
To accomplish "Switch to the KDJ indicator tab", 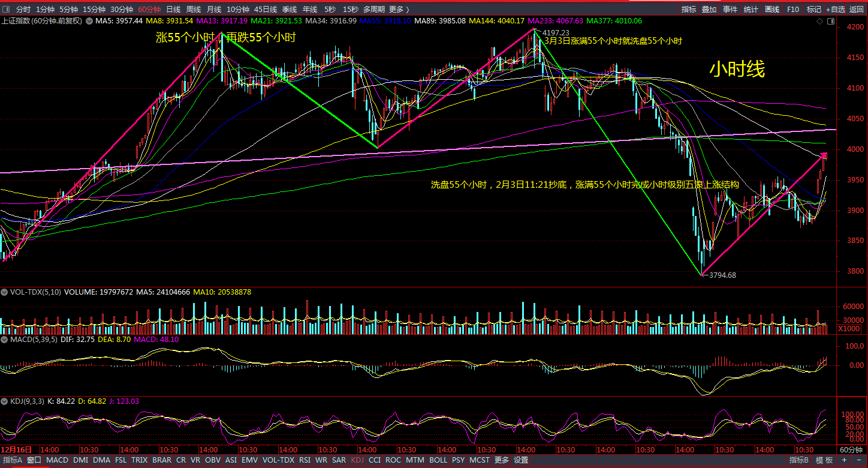I will 357,460.
